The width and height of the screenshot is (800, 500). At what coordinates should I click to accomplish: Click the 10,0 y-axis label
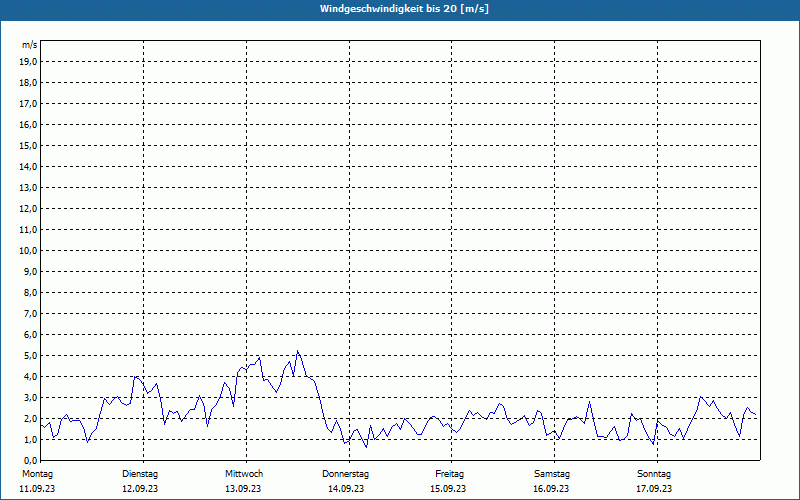pos(28,251)
